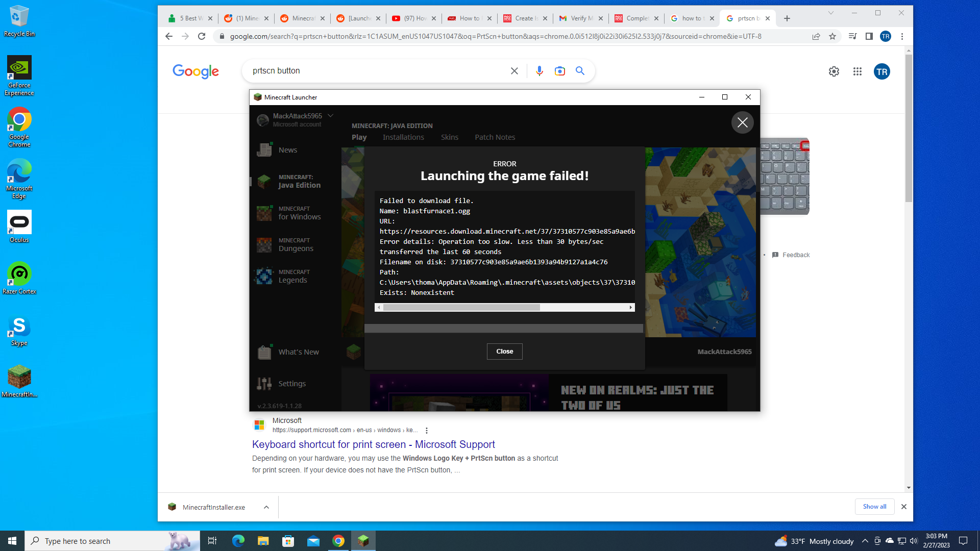Click Google search by image camera icon

560,71
